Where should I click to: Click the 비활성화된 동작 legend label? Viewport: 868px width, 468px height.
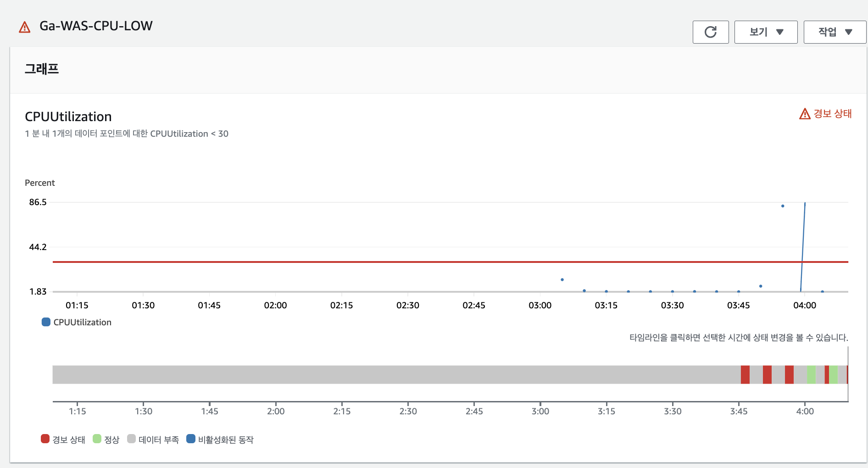coord(226,440)
